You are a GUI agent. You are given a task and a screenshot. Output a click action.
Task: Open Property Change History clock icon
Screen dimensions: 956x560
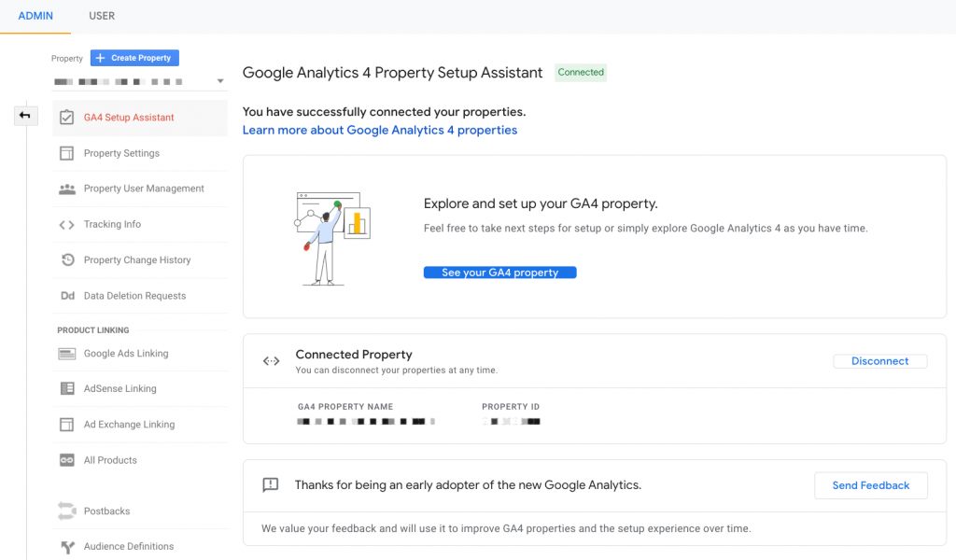pyautogui.click(x=67, y=259)
